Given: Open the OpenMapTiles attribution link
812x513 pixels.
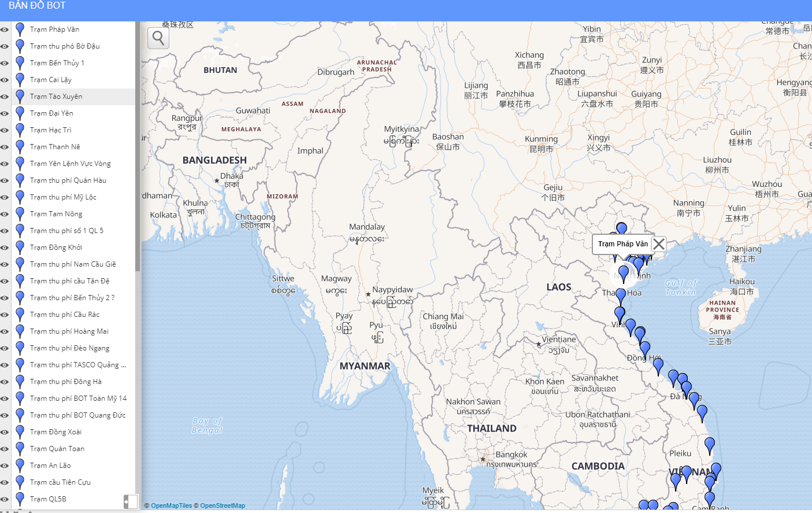Looking at the screenshot, I should [171, 505].
